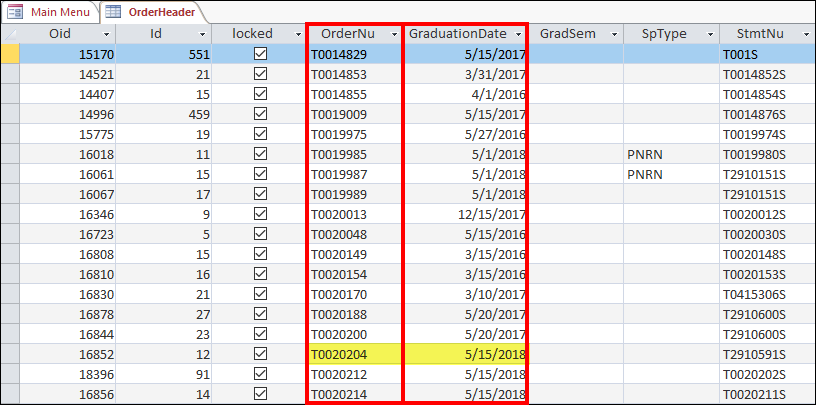The height and width of the screenshot is (405, 816).
Task: Toggle locked checkbox for Oid 14407
Action: coord(260,94)
